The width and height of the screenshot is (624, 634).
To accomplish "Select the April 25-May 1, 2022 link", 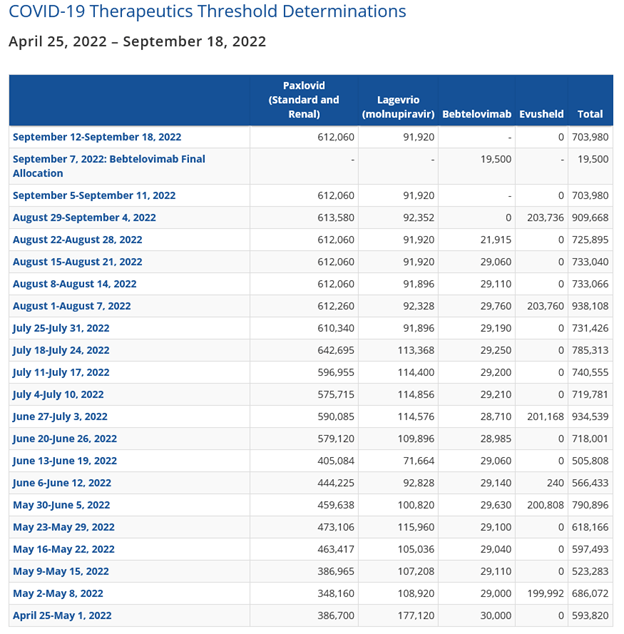I will coord(60,615).
